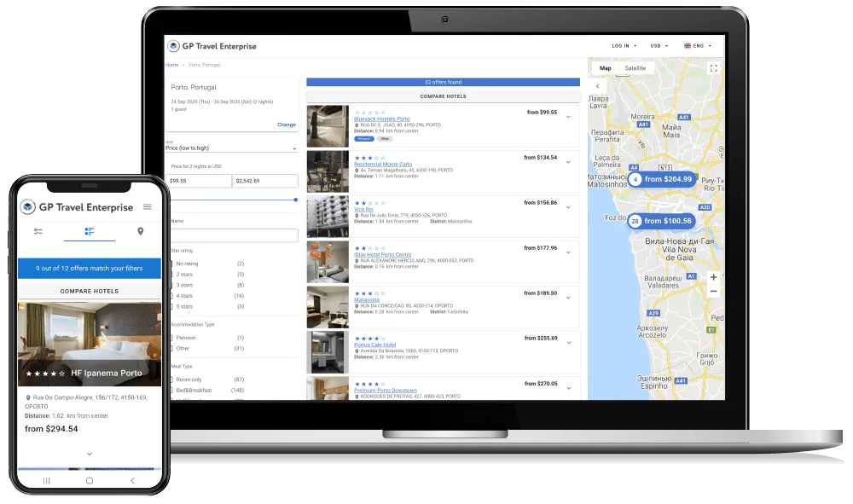Click COMPARE HOTELS on the laptop screen
The width and height of the screenshot is (853, 504).
point(443,96)
